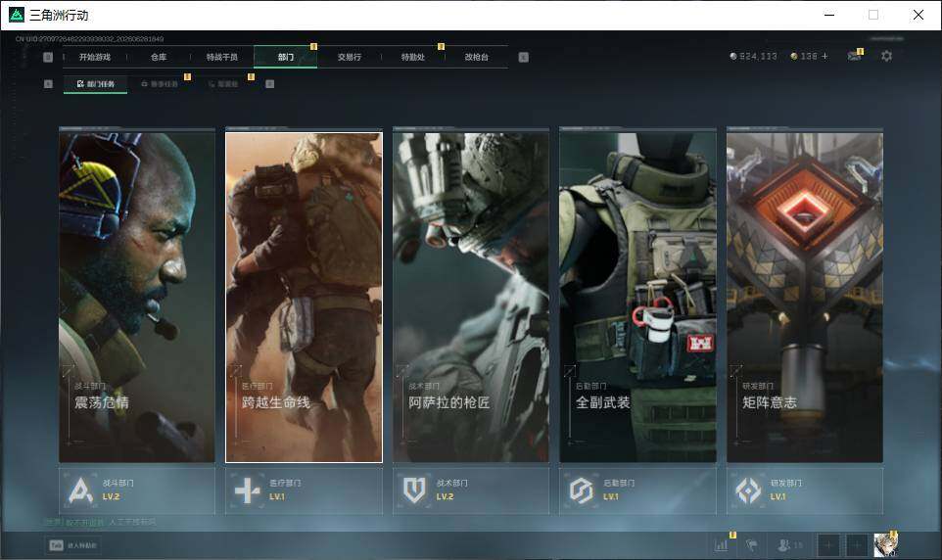The width and height of the screenshot is (942, 560).
Task: Click the 战术部门 shield emblem icon
Action: (x=414, y=490)
